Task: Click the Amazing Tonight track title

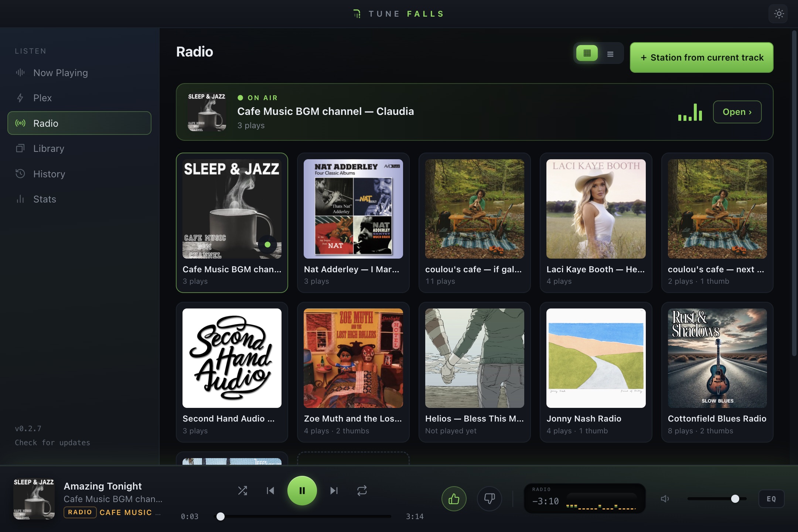Action: [103, 486]
